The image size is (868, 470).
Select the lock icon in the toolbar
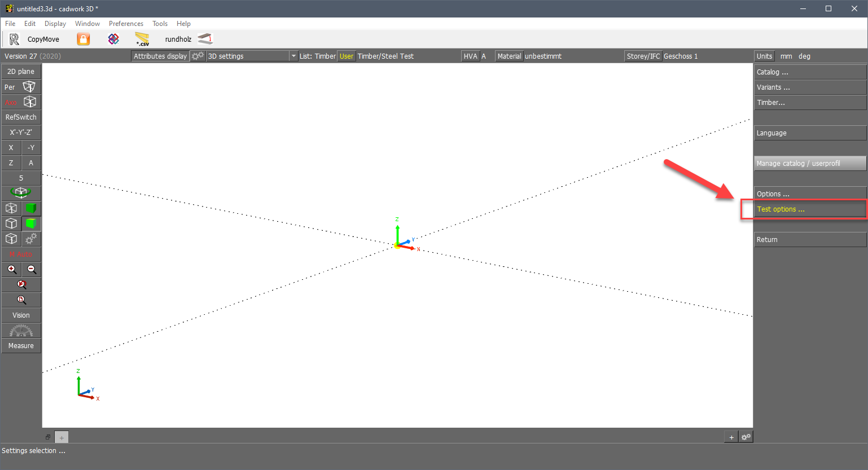pyautogui.click(x=82, y=38)
